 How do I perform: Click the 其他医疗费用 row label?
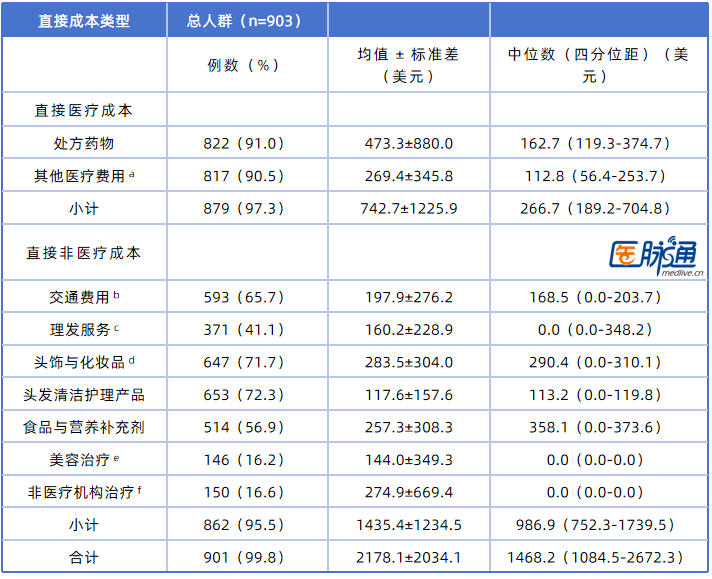coord(84,176)
